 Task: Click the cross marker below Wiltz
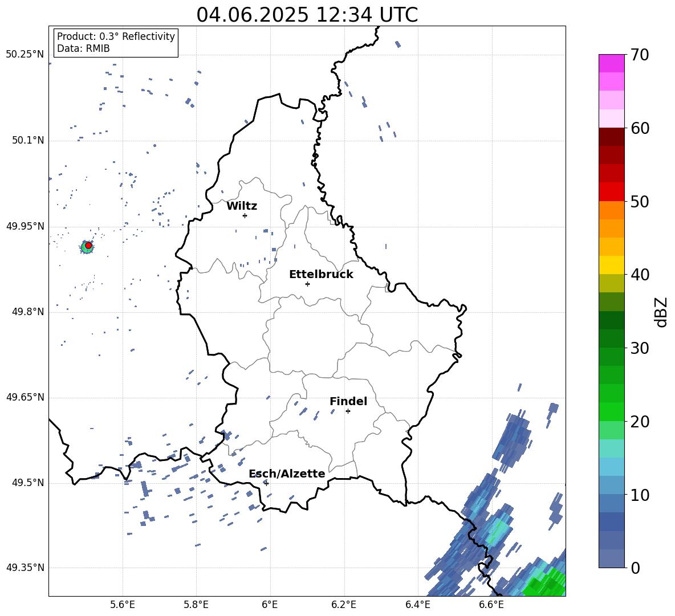pos(245,215)
